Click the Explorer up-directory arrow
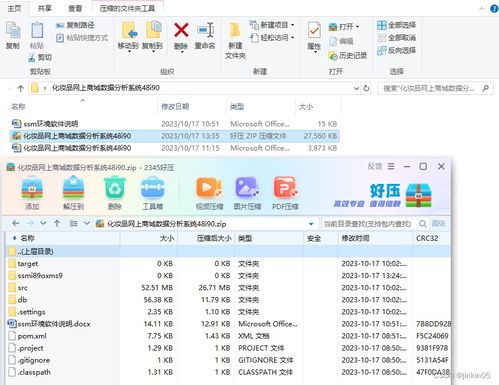This screenshot has width=499, height=385. tap(21, 88)
